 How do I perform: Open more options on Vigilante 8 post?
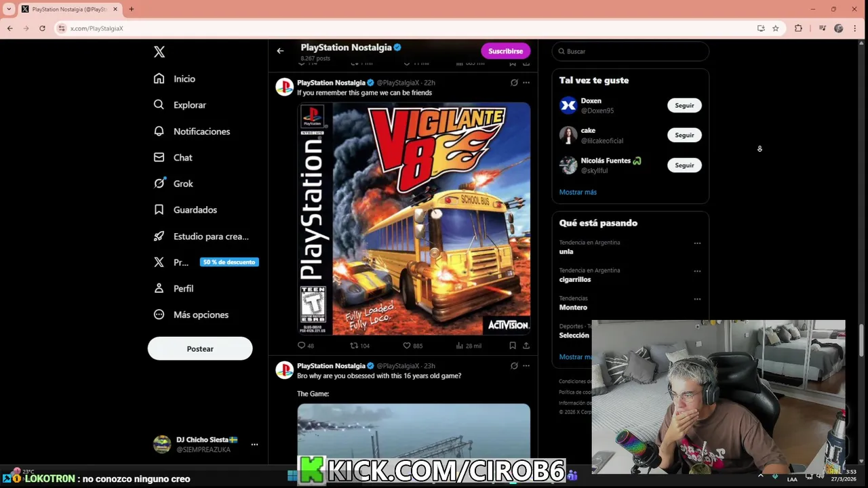pyautogui.click(x=526, y=83)
